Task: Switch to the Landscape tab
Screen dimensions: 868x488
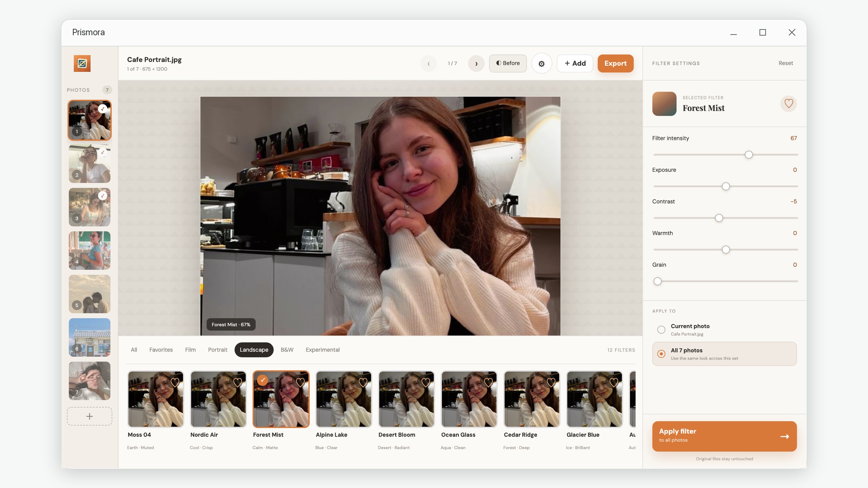Action: tap(254, 350)
